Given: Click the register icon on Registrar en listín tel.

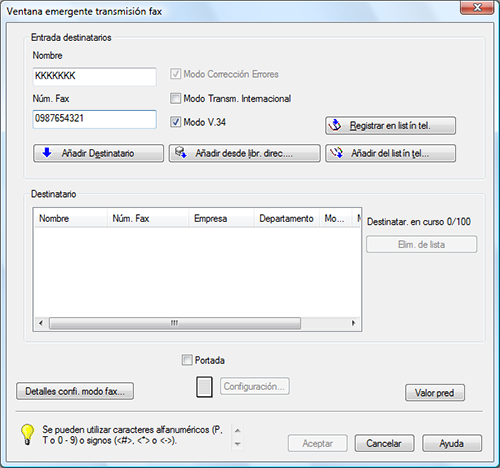Looking at the screenshot, I should pyautogui.click(x=335, y=125).
